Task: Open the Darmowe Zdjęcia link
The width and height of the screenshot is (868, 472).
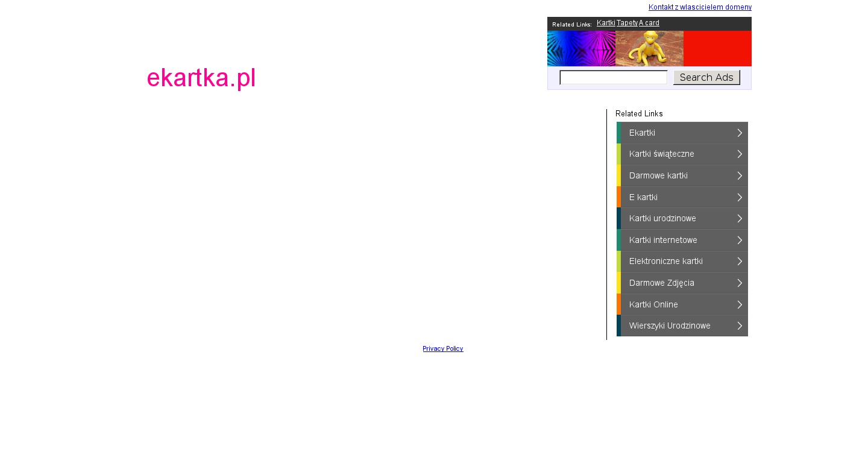Action: (x=682, y=283)
